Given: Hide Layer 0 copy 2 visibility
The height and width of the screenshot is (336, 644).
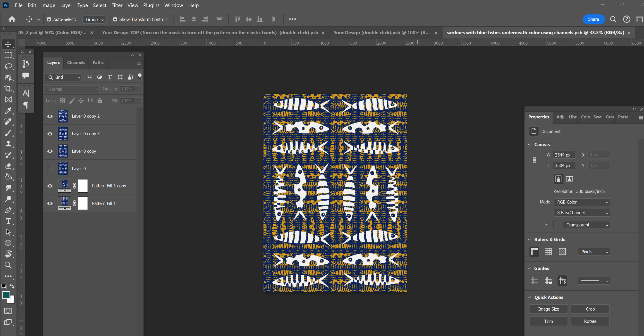Looking at the screenshot, I should point(50,116).
